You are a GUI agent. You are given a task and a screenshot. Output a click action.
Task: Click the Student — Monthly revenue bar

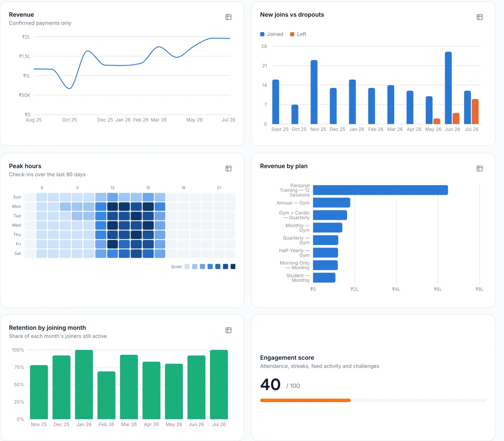(x=324, y=278)
